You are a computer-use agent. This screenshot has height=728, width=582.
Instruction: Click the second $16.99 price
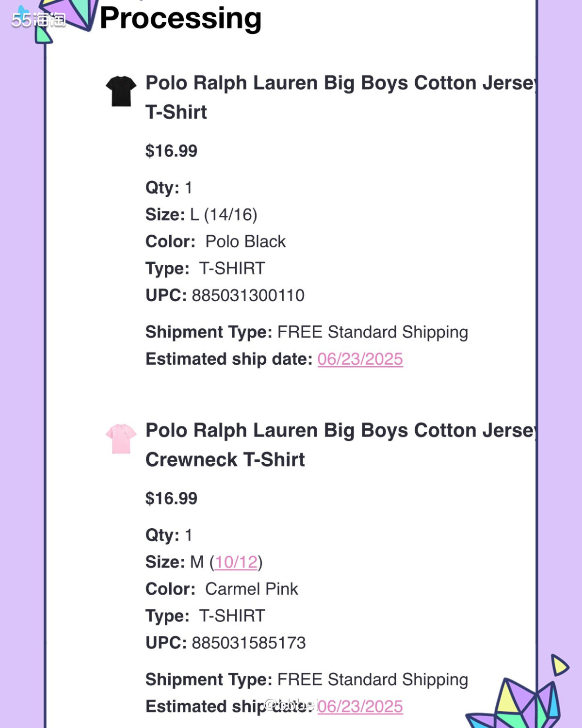(x=171, y=498)
